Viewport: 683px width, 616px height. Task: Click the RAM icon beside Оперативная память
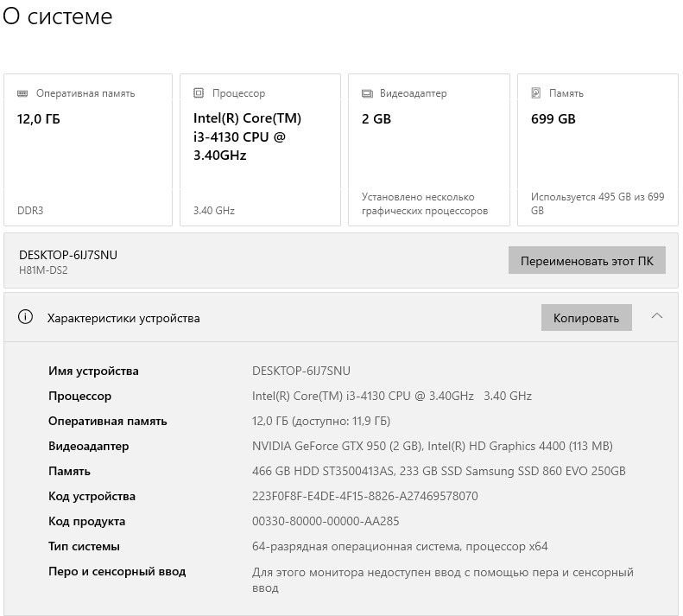(22, 93)
